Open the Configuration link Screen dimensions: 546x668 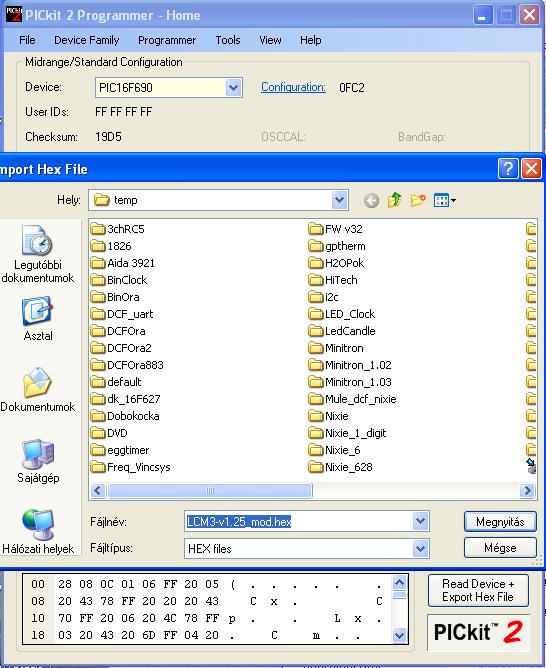tap(293, 87)
